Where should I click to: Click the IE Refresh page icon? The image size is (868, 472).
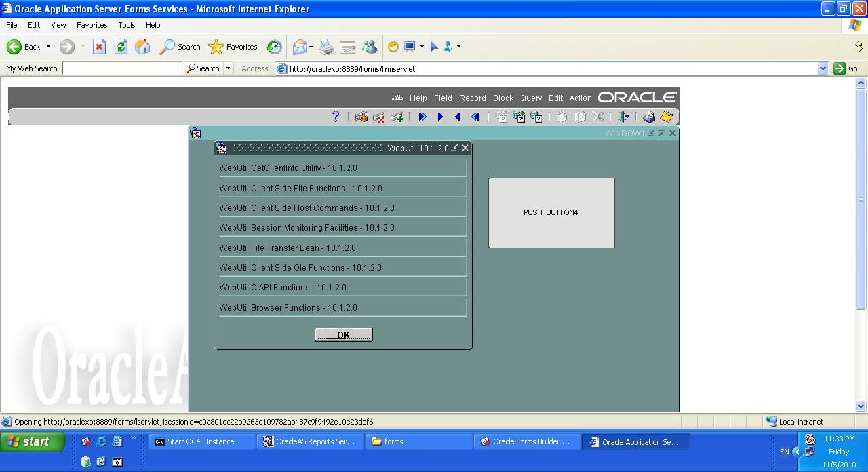[x=121, y=47]
